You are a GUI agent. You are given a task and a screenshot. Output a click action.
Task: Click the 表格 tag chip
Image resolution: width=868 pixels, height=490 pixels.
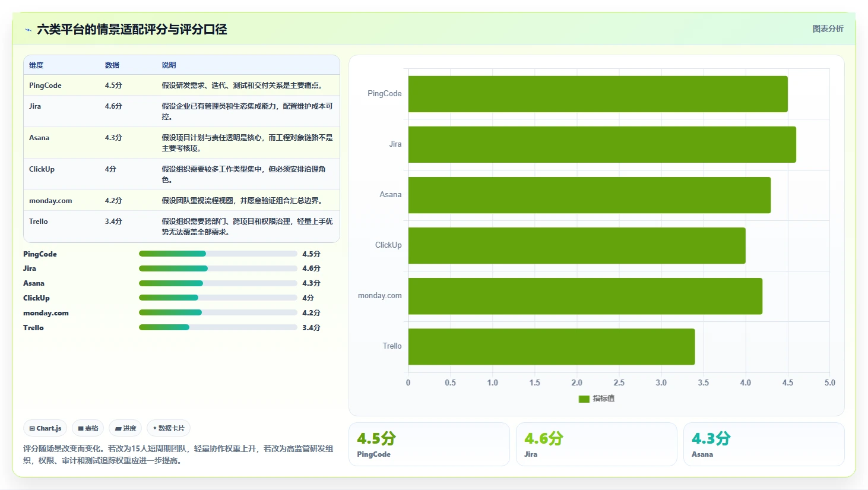point(88,428)
